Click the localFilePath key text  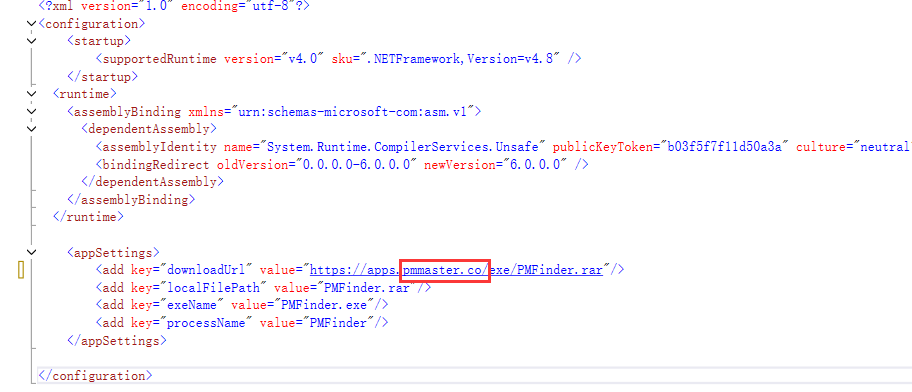(217, 287)
